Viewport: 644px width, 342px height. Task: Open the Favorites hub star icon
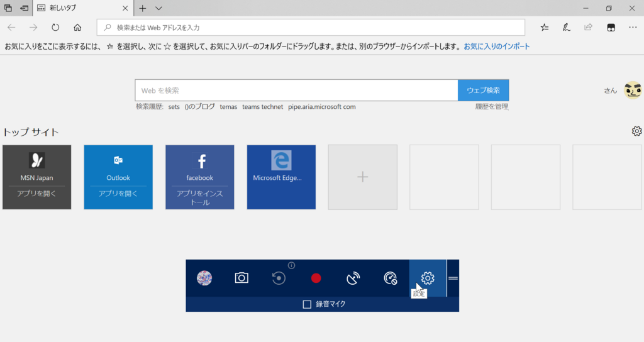[545, 28]
